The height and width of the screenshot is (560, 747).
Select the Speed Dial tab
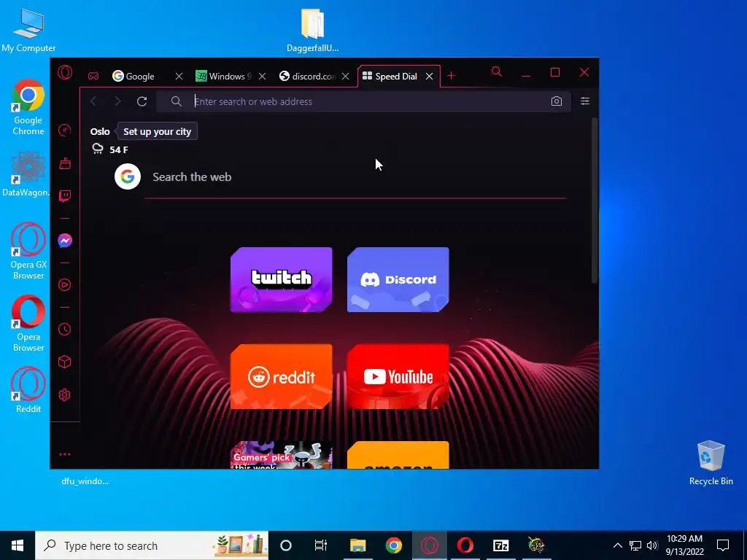tap(391, 76)
